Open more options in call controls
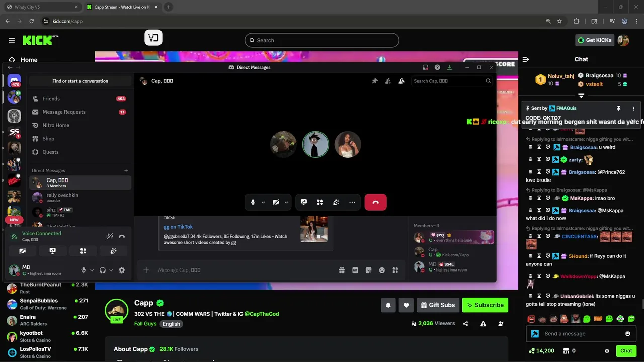This screenshot has height=362, width=644. click(352, 202)
